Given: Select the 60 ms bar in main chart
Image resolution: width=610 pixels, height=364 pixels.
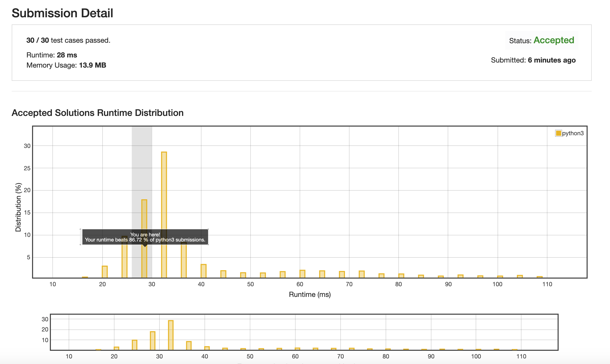Looking at the screenshot, I should coord(302,274).
